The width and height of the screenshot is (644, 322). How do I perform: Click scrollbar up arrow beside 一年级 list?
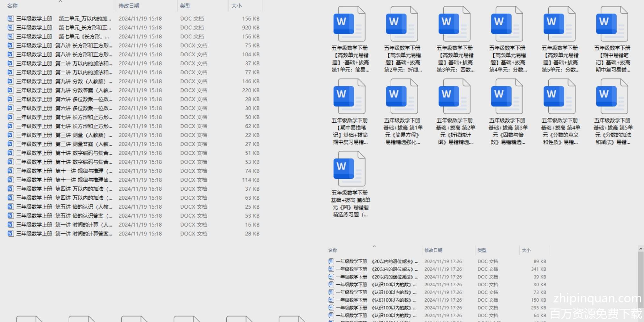click(640, 249)
